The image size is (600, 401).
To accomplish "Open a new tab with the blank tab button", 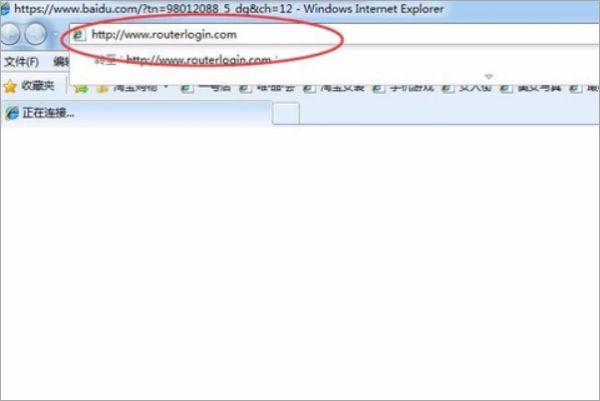I will pyautogui.click(x=286, y=114).
